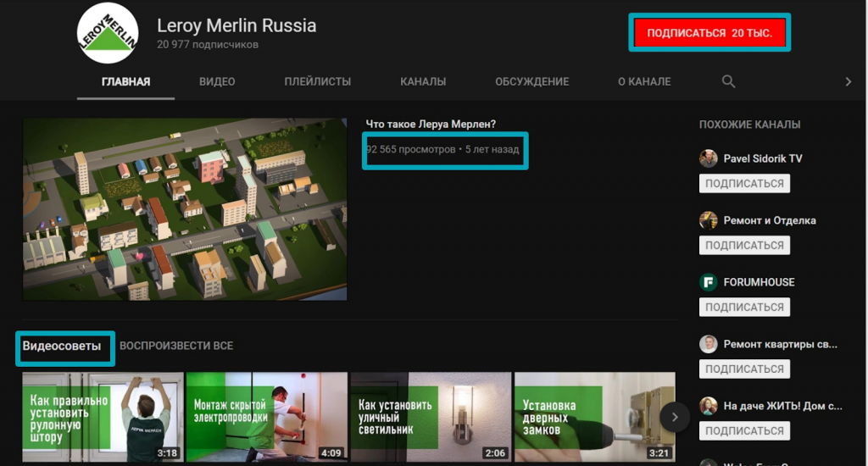This screenshot has width=868, height=466.
Task: Open Установка дверных замков video thumbnail
Action: (595, 417)
